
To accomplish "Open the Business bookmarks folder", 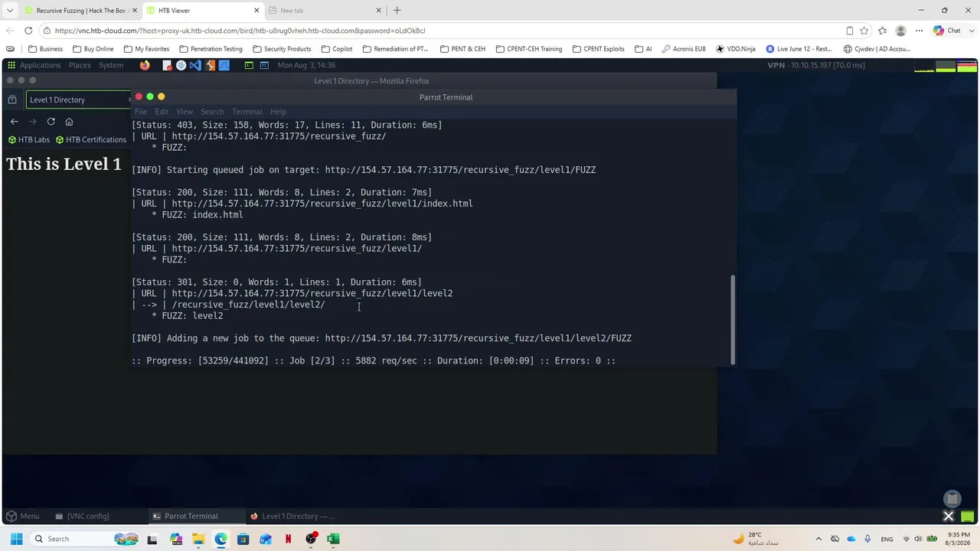I will pos(46,49).
